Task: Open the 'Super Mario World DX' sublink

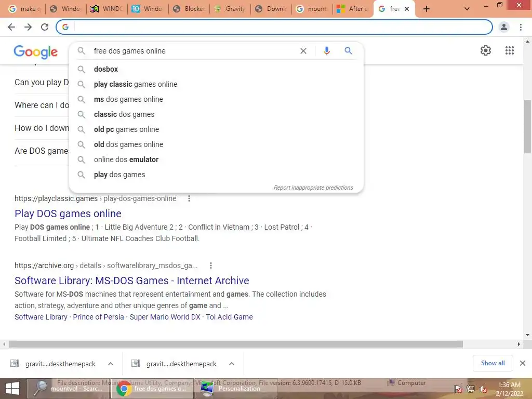Action: (165, 317)
